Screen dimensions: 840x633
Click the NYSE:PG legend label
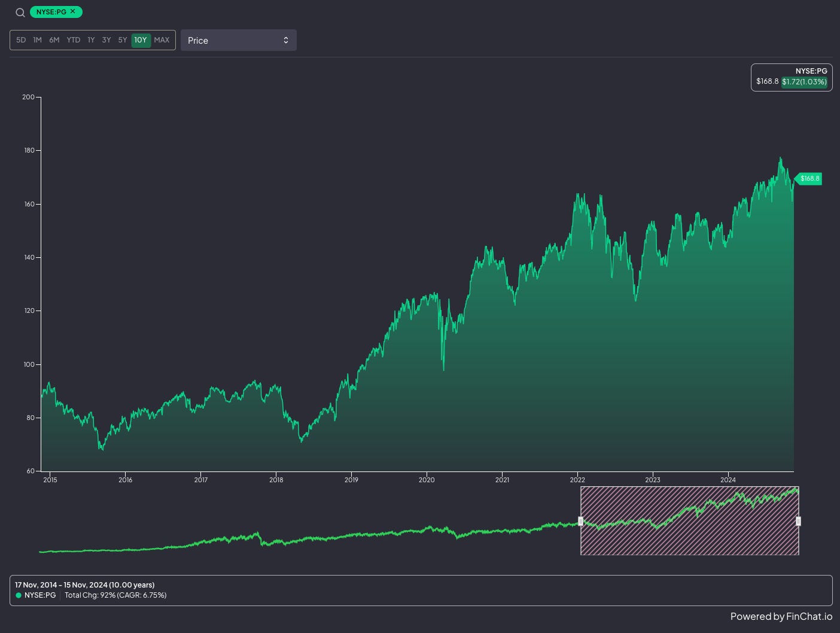click(40, 595)
